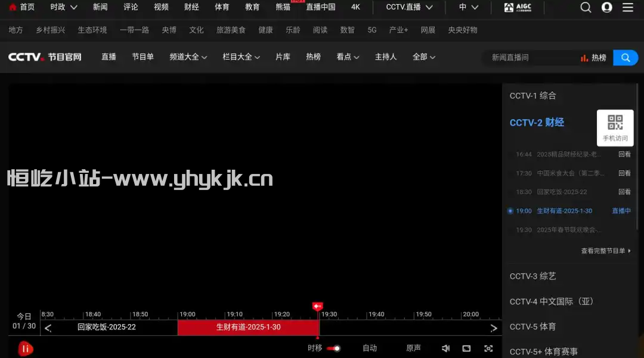
Task: Focus the 新闻直播间 search field
Action: [532, 58]
